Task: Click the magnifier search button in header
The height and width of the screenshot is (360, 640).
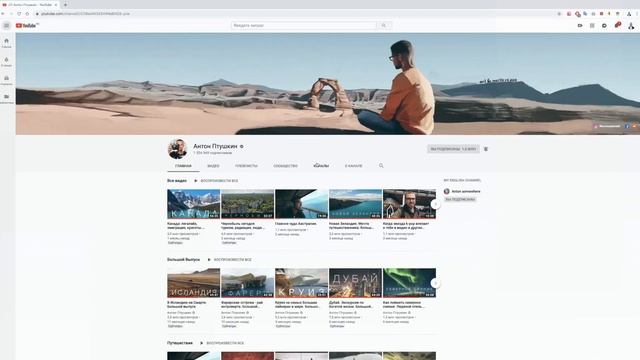Action: tap(384, 25)
